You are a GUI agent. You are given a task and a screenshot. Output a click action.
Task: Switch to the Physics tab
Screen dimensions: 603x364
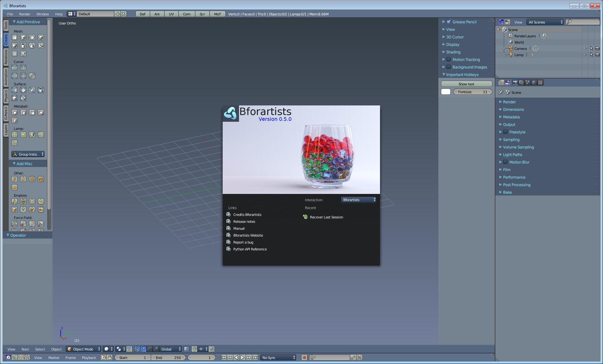[x=6, y=96]
